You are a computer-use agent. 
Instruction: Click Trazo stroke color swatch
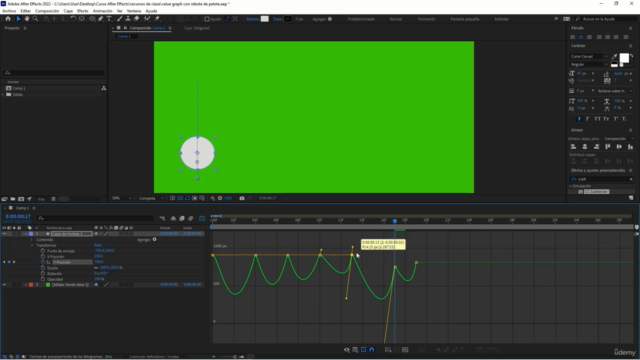click(288, 19)
